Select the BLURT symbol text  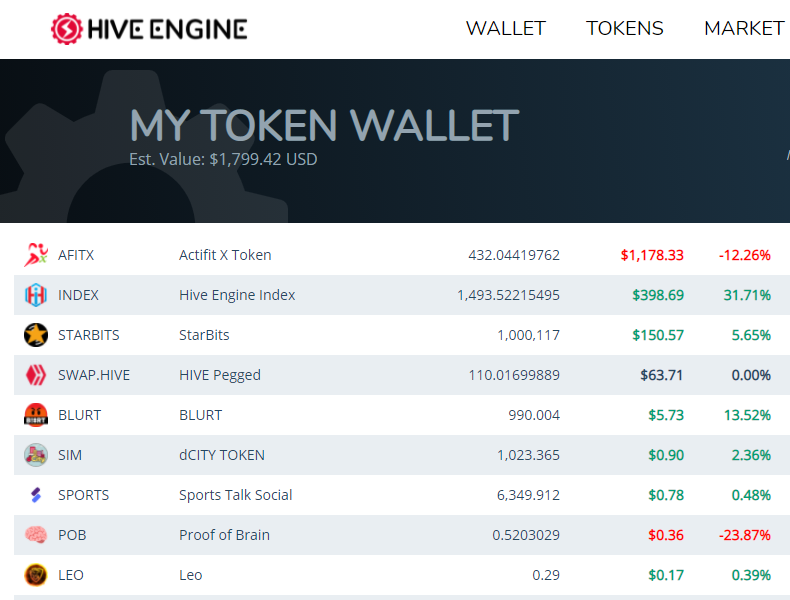click(80, 415)
